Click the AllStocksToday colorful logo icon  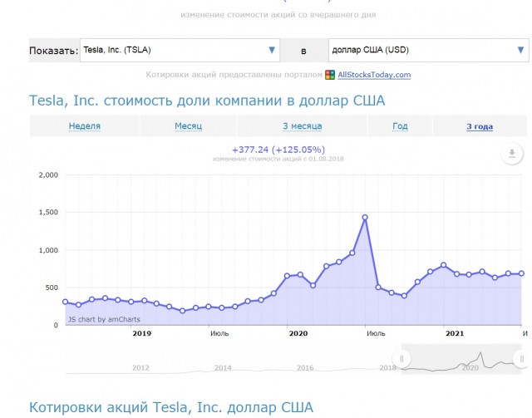coord(330,76)
